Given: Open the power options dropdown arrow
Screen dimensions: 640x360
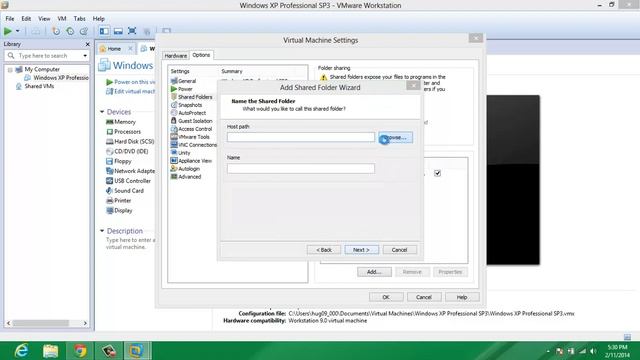Looking at the screenshot, I should click(x=18, y=31).
